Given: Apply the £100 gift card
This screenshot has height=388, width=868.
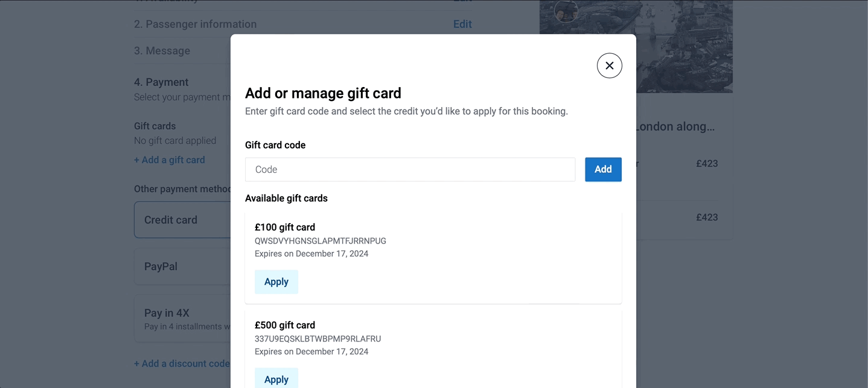Looking at the screenshot, I should (x=276, y=282).
